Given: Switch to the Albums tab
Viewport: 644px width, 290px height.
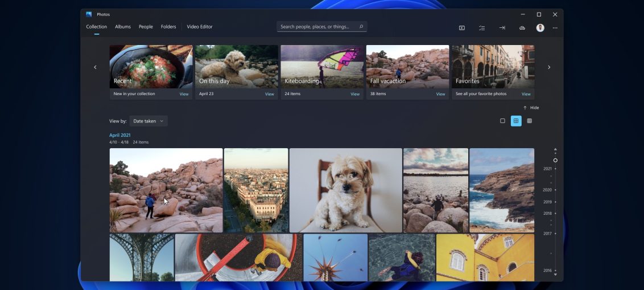Looking at the screenshot, I should (x=123, y=27).
